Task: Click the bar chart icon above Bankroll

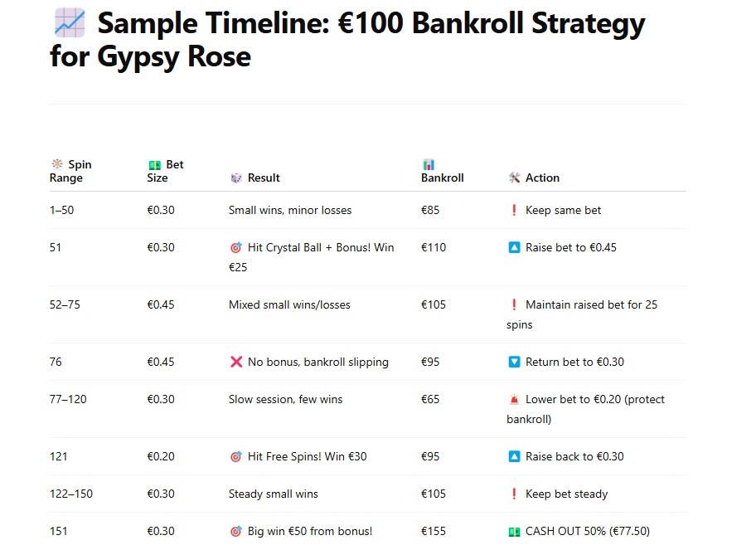Action: [429, 164]
